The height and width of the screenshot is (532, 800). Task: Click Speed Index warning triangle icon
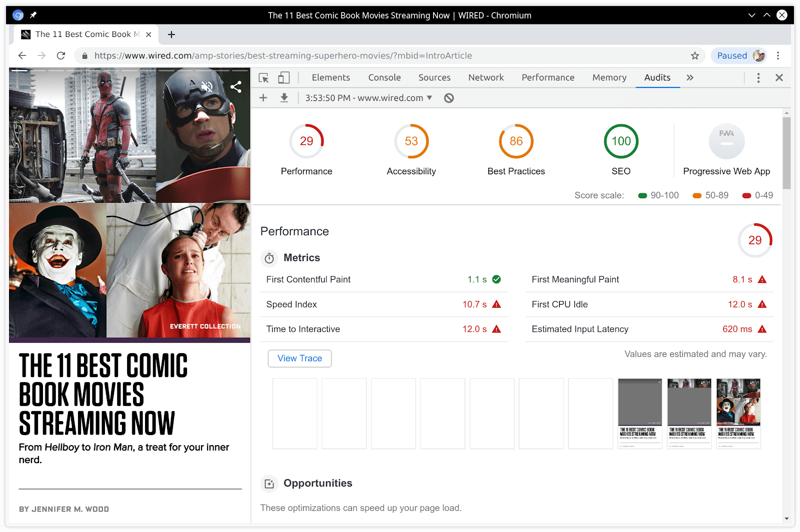coord(496,304)
